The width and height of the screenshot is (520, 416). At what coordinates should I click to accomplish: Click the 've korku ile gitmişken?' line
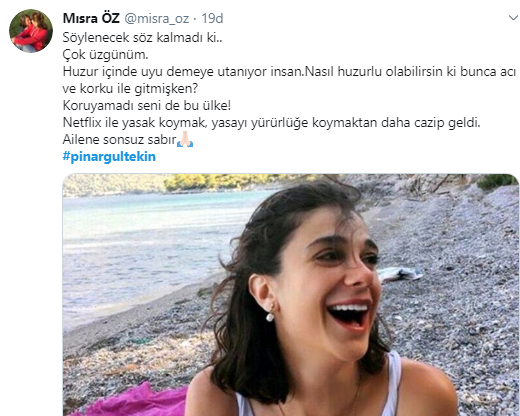pos(130,89)
